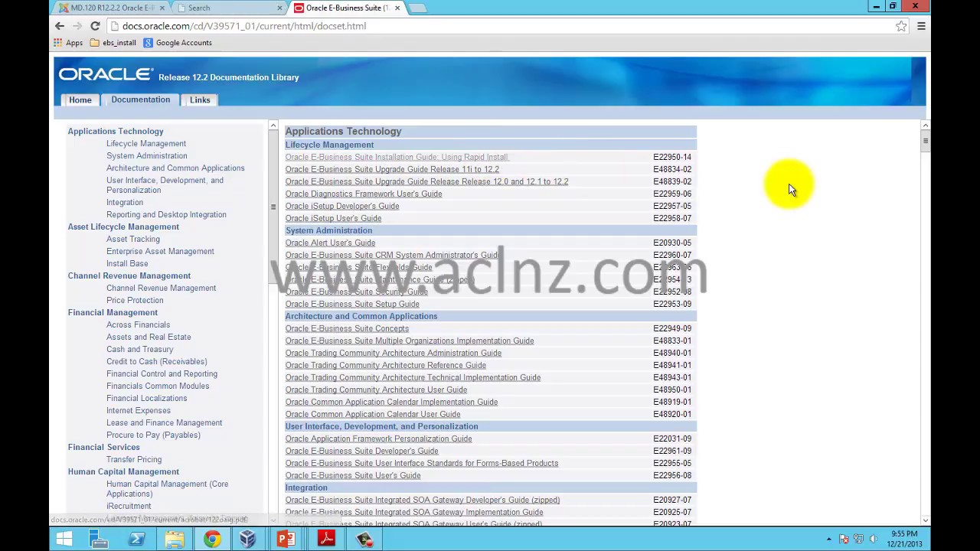
Task: Open Multiple Organizations Implementation Guide
Action: coord(410,341)
